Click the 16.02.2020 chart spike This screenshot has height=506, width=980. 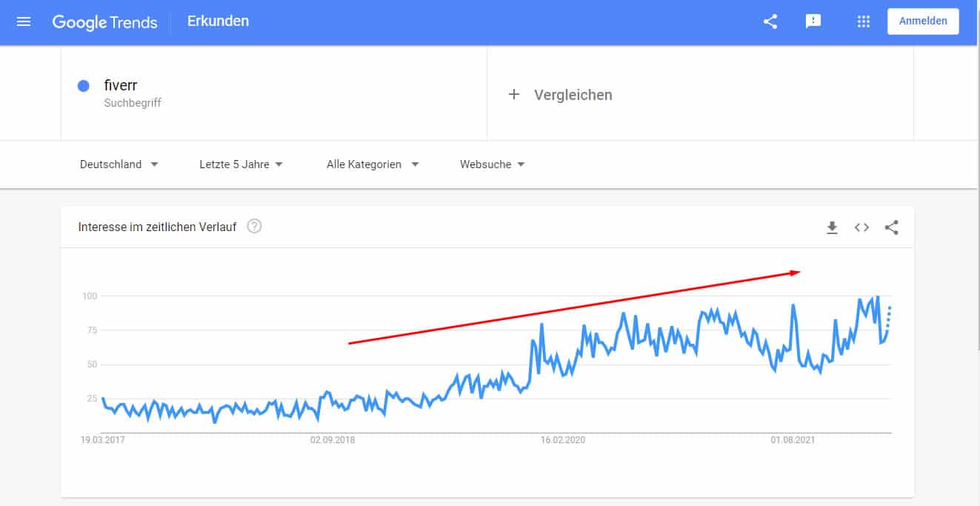tap(542, 324)
